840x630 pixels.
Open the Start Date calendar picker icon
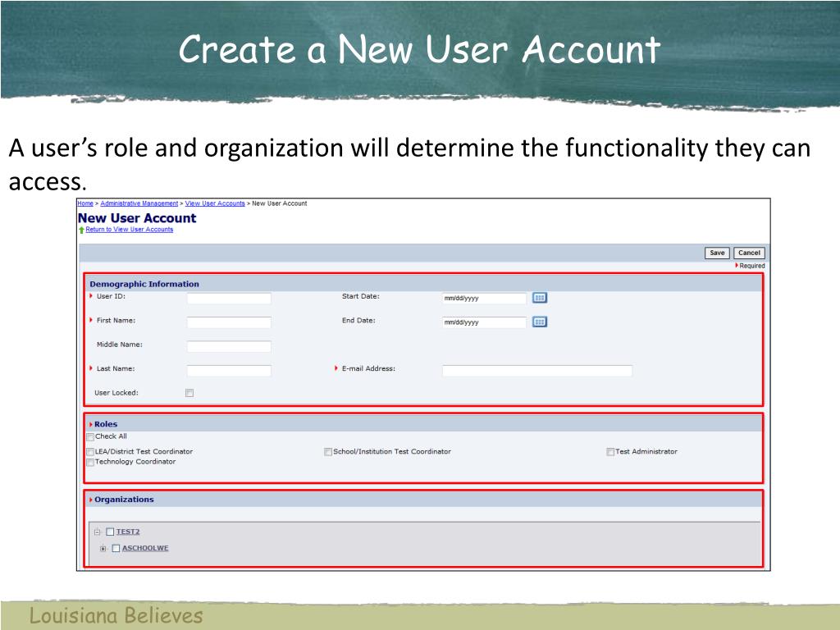click(539, 298)
